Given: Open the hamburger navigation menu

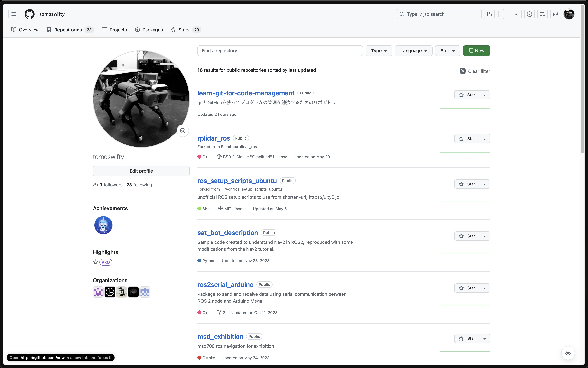Looking at the screenshot, I should coord(14,14).
